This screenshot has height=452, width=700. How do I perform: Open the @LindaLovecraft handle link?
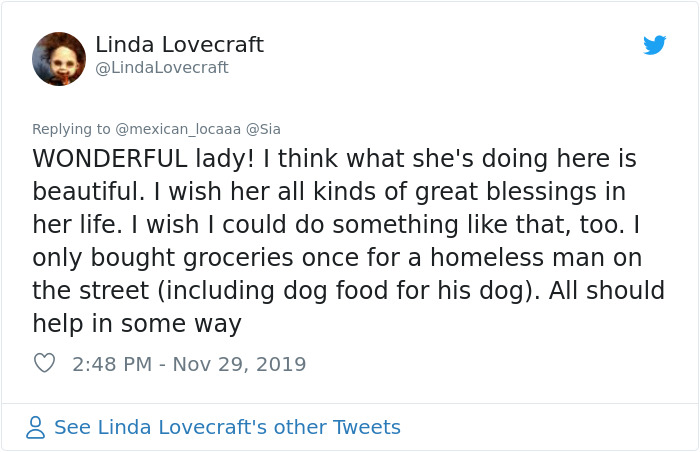pyautogui.click(x=162, y=68)
